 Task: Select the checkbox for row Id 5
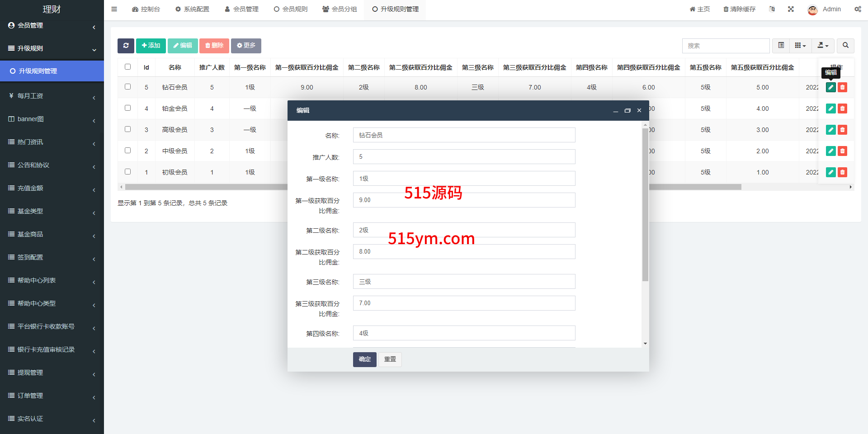(127, 87)
